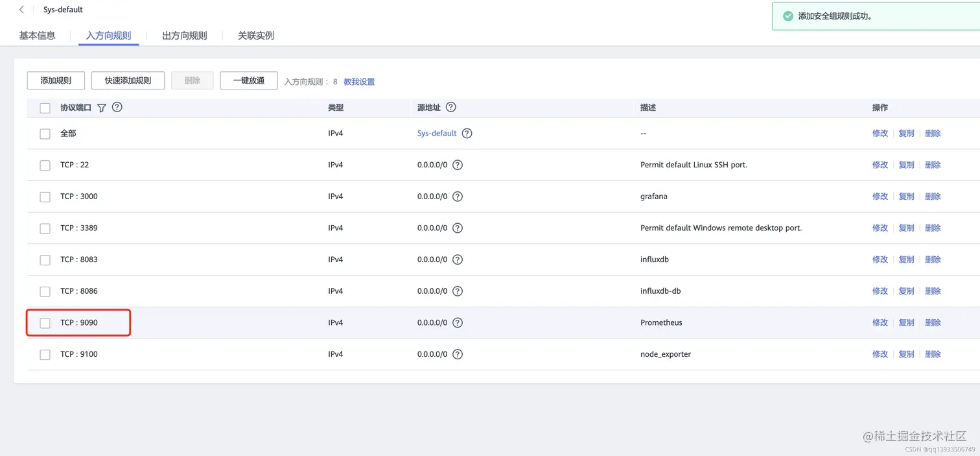Click the 'influxdb-db' description cell
This screenshot has width=980, height=456.
(660, 291)
